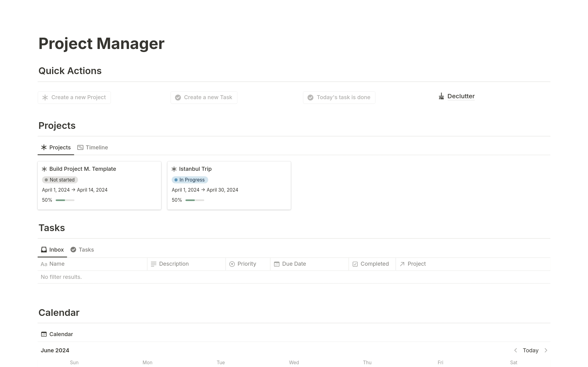Open the Istanbul Trip project card

[195, 169]
